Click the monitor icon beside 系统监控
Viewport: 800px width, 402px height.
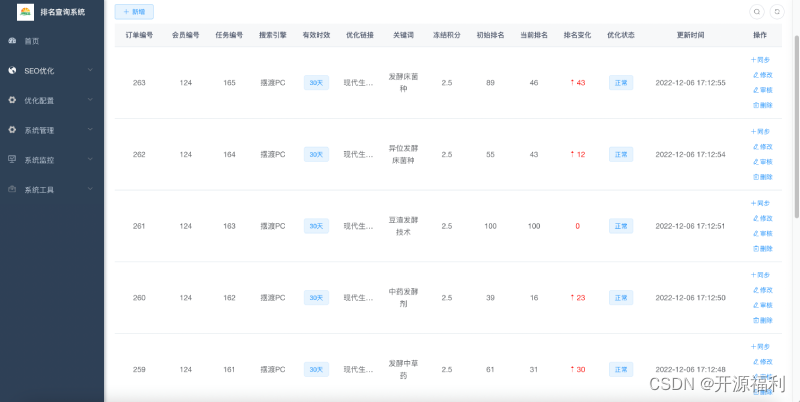(12, 159)
